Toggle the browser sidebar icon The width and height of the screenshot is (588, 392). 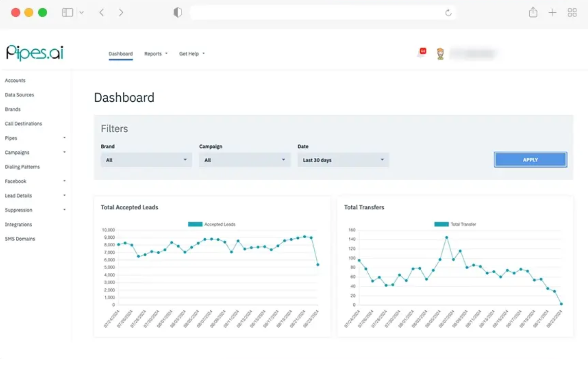(68, 12)
